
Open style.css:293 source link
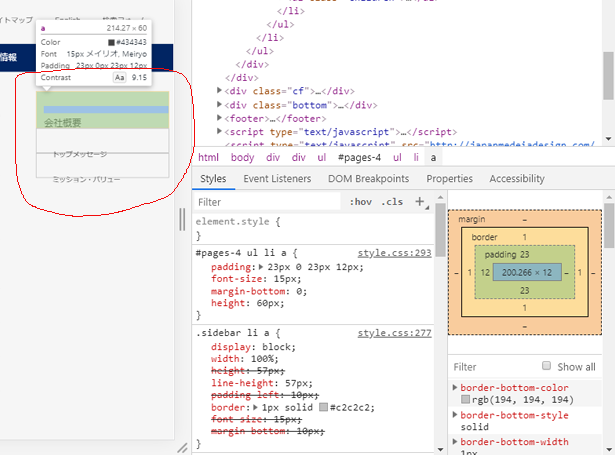click(x=394, y=254)
